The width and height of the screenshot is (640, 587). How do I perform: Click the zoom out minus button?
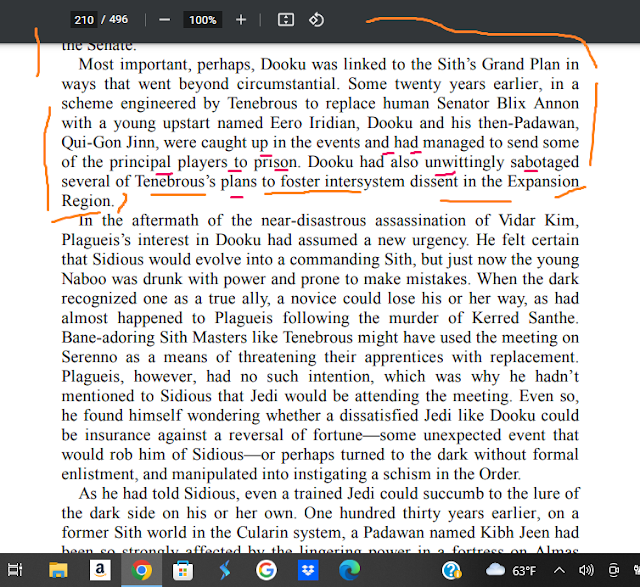(164, 20)
